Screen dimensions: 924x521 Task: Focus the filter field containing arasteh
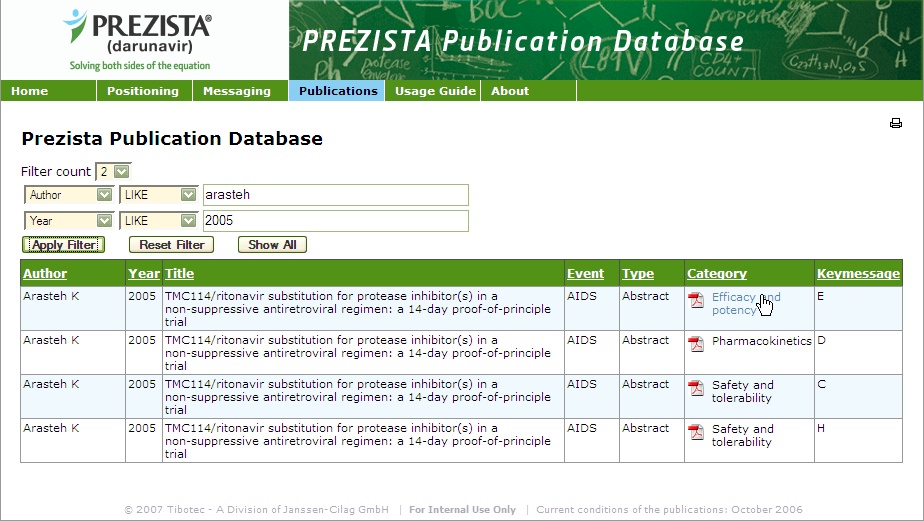tap(336, 195)
